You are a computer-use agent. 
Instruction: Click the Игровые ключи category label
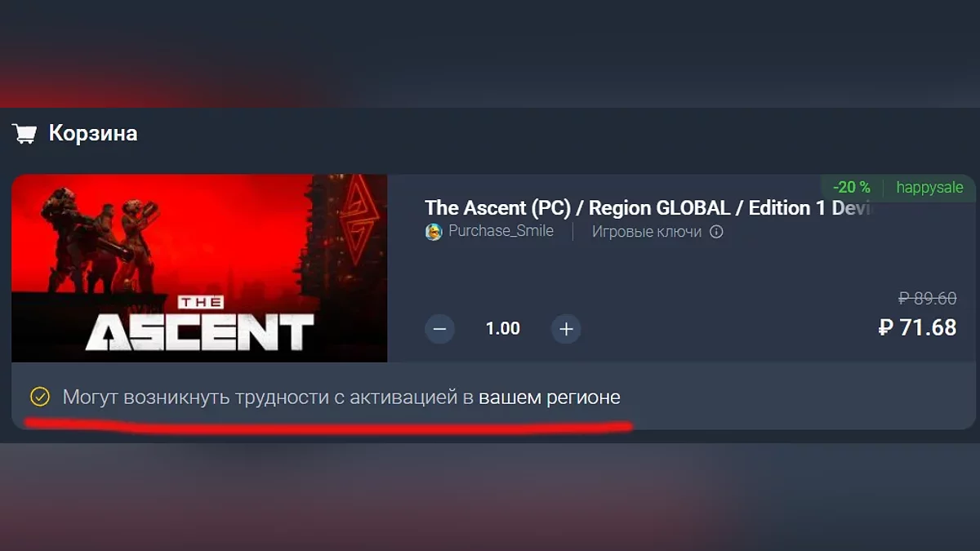point(646,232)
